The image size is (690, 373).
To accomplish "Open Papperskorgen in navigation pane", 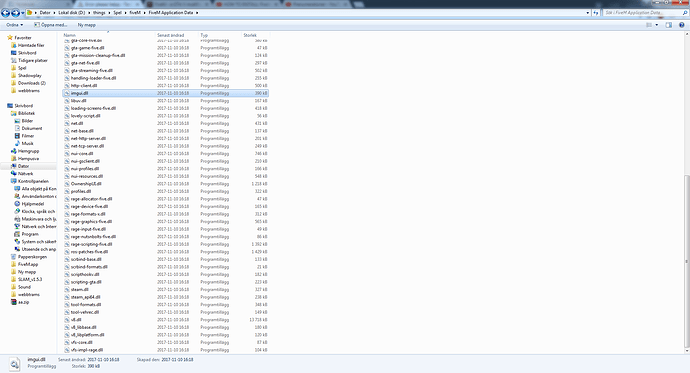I will [x=32, y=256].
